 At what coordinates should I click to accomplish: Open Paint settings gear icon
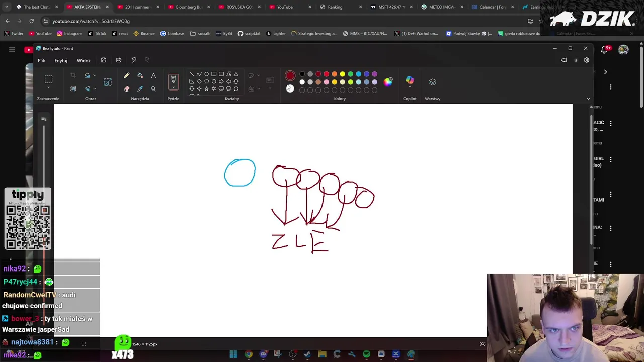click(x=587, y=60)
